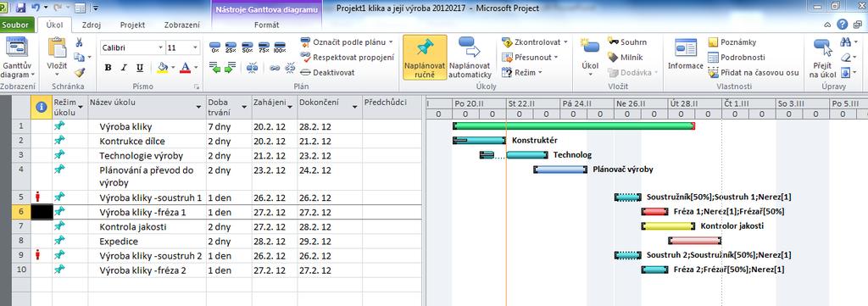This screenshot has height=306, width=868.
Task: Switch to the Formát tab
Action: point(266,25)
